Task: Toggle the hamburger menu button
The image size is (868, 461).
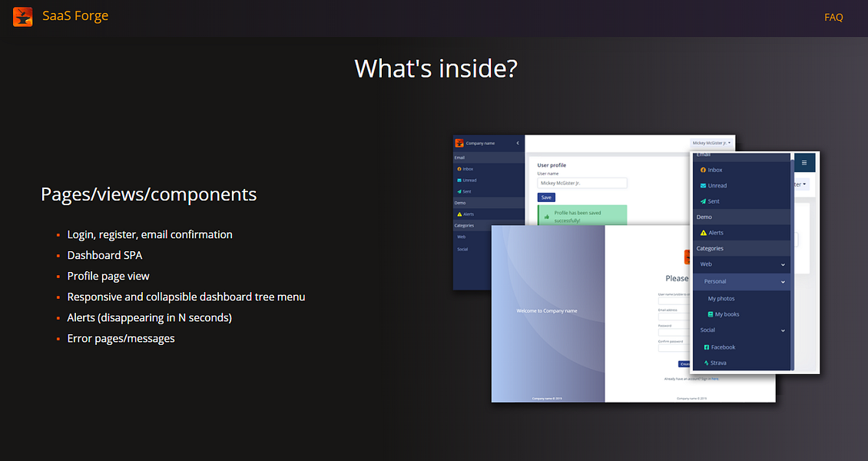Action: coord(803,162)
